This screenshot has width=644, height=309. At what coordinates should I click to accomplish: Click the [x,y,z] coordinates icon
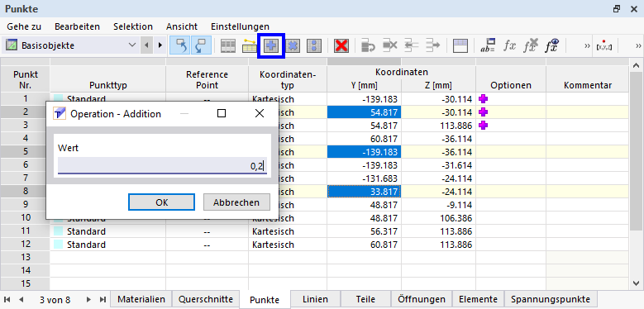[603, 45]
